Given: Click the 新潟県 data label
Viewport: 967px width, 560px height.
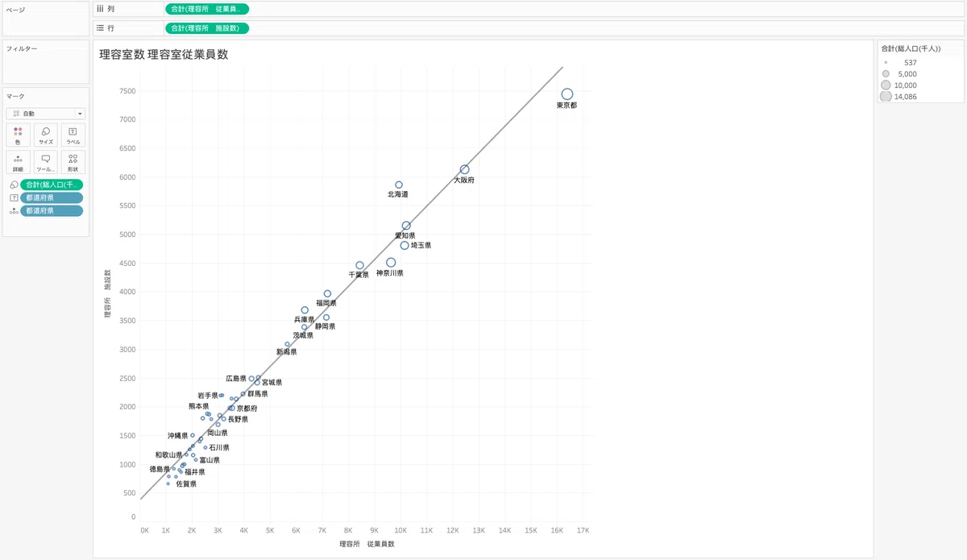Looking at the screenshot, I should (x=286, y=352).
